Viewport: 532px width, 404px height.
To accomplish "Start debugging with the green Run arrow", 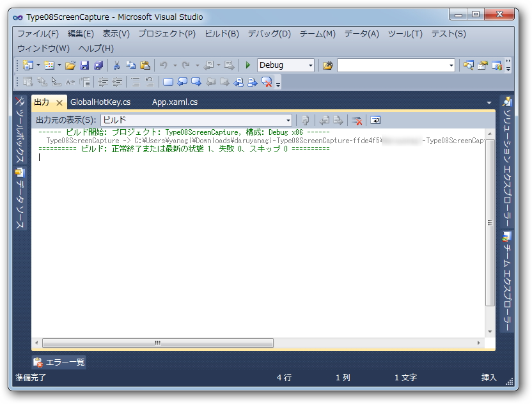I will [247, 65].
